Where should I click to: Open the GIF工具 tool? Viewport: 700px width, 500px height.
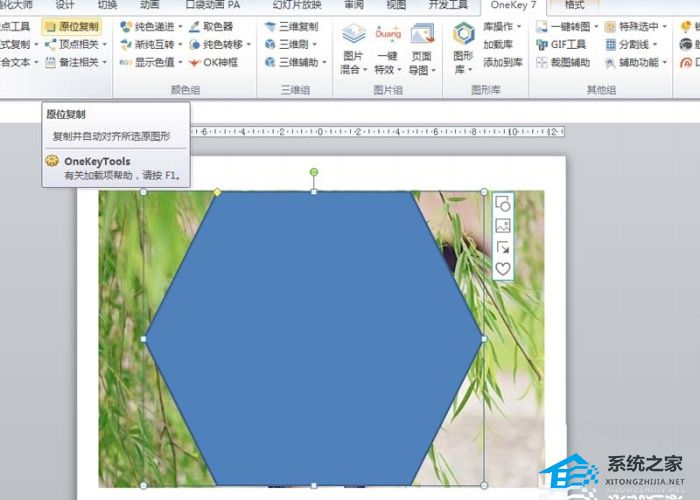[x=561, y=44]
